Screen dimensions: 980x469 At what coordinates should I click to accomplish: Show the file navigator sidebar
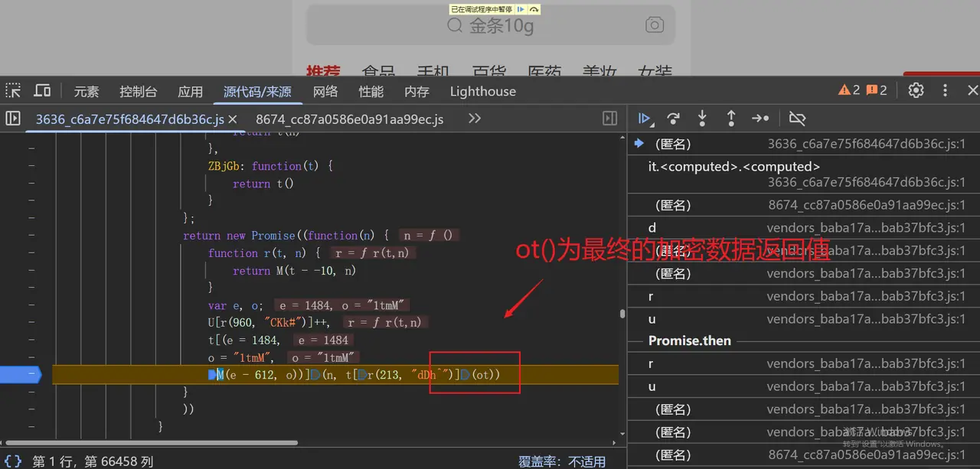pyautogui.click(x=13, y=119)
